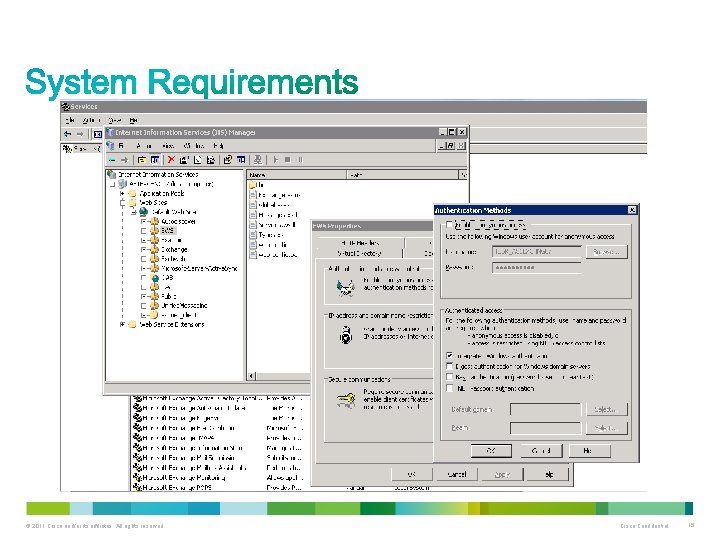The image size is (720, 540).
Task: Click OK in Authentication Methods dialog
Action: (491, 451)
